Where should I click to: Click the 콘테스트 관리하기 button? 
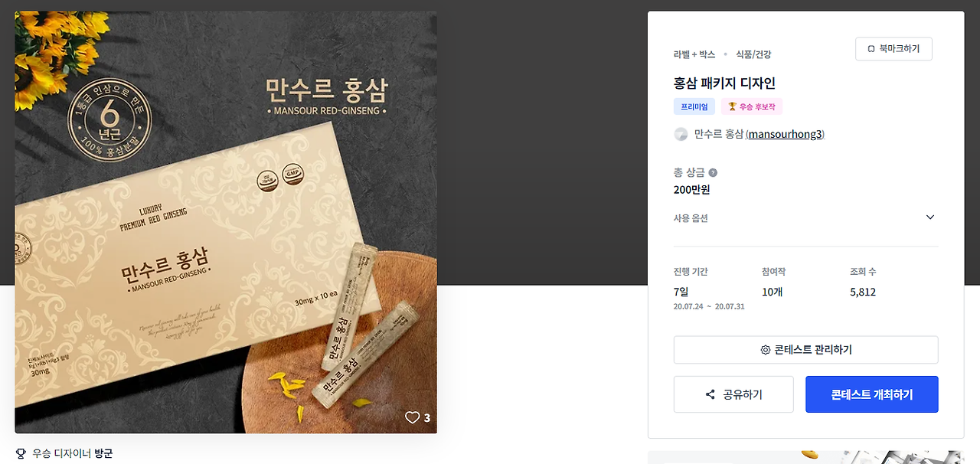[806, 350]
